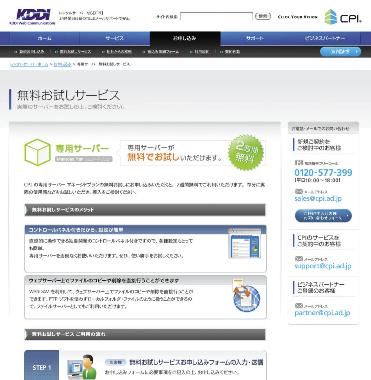Email support@cpi.ad.jp link
Image resolution: width=371 pixels, height=380 pixels.
pos(323,266)
